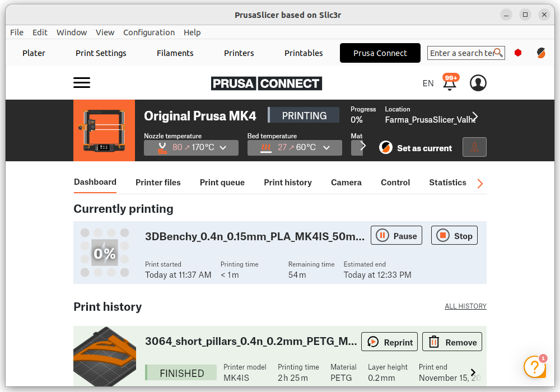
Task: Switch language using the EN selector
Action: point(428,83)
